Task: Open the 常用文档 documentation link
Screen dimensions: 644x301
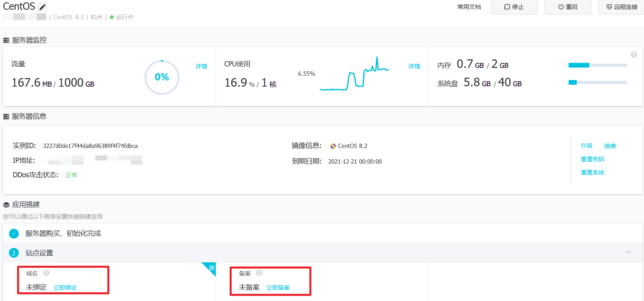Action: [469, 7]
